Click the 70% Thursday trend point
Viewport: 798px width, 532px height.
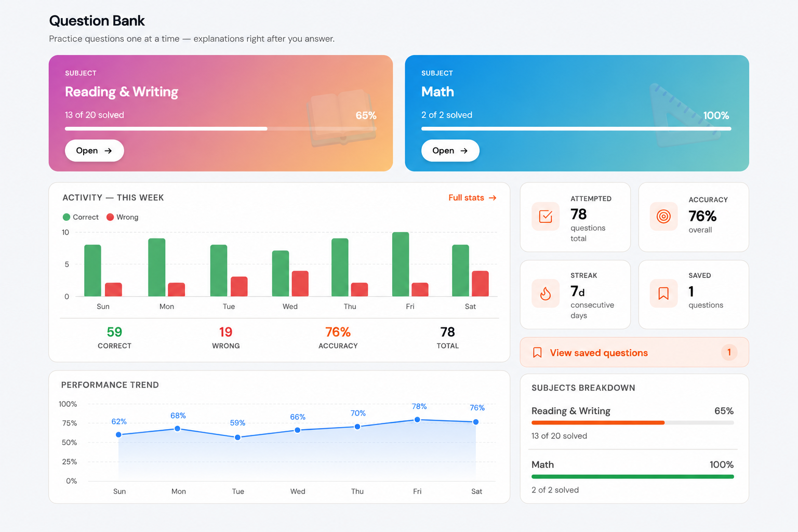click(357, 427)
